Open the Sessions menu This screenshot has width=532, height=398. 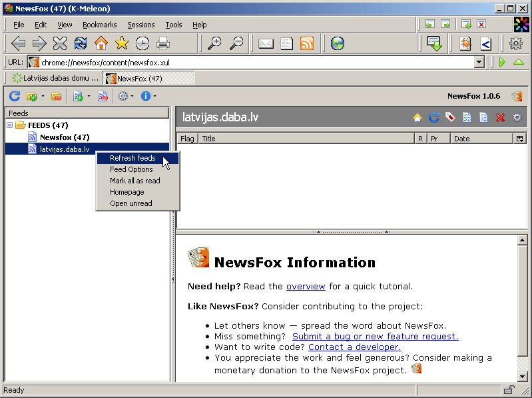pyautogui.click(x=140, y=25)
